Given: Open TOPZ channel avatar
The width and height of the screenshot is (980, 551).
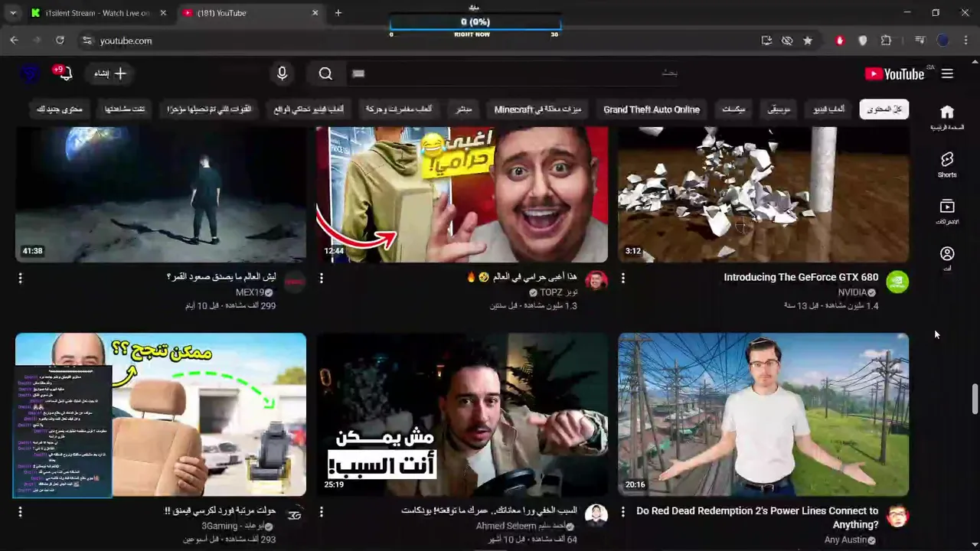Looking at the screenshot, I should point(596,282).
